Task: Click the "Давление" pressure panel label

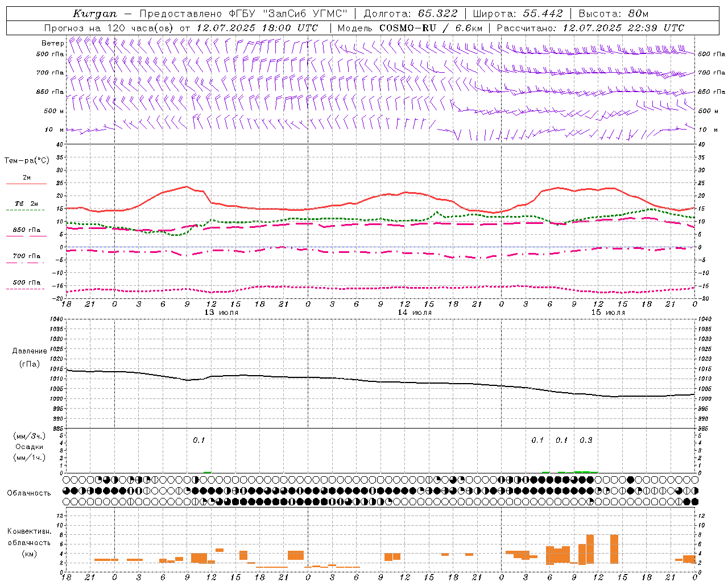Action: point(28,351)
